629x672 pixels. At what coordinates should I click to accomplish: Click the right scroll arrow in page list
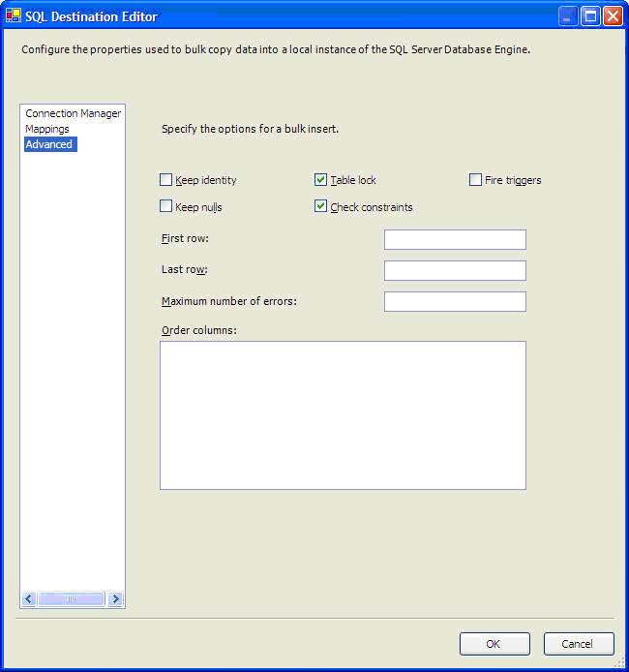tap(116, 599)
